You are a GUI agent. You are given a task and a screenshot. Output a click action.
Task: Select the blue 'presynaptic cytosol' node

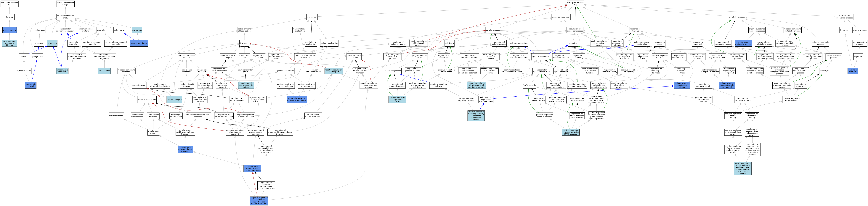click(31, 85)
